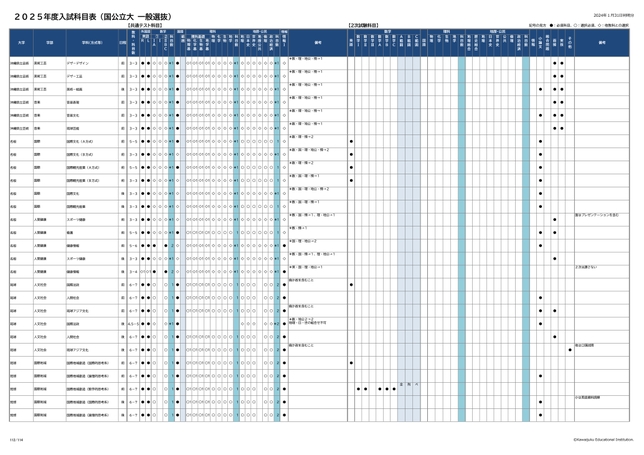Screen dimensions: 644x455
Task: Click the 理科 group header under 2次試験科目
Action: pos(445,31)
